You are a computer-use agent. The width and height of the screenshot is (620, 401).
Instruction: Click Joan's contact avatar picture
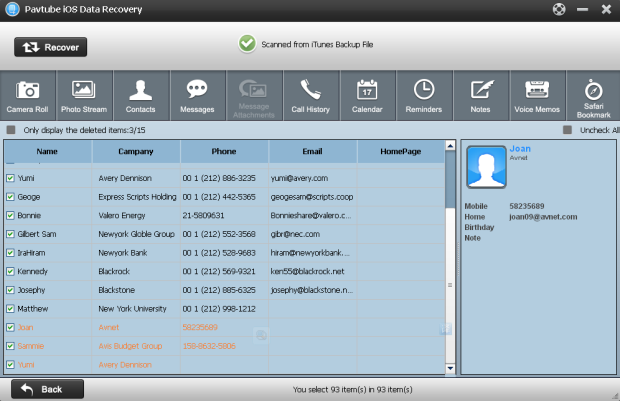(x=486, y=167)
